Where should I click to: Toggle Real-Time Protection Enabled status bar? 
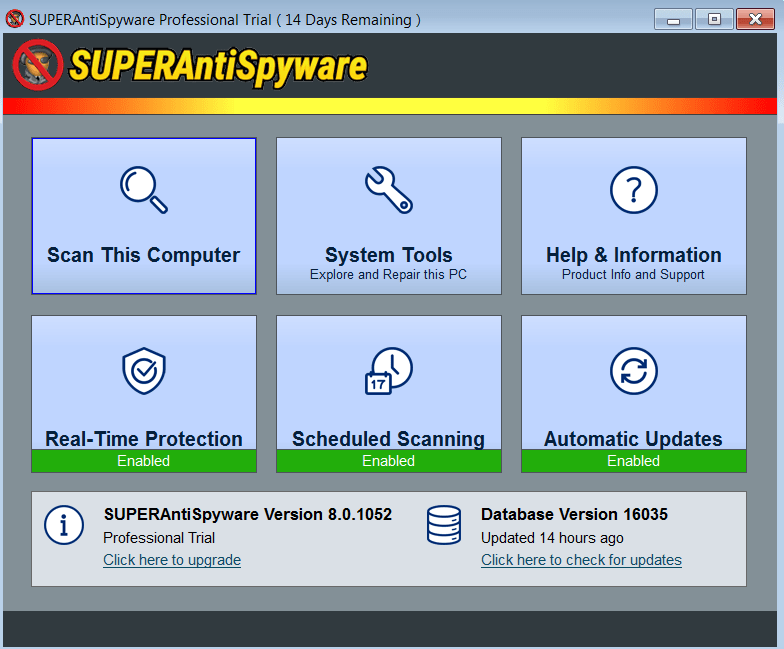coord(144,460)
